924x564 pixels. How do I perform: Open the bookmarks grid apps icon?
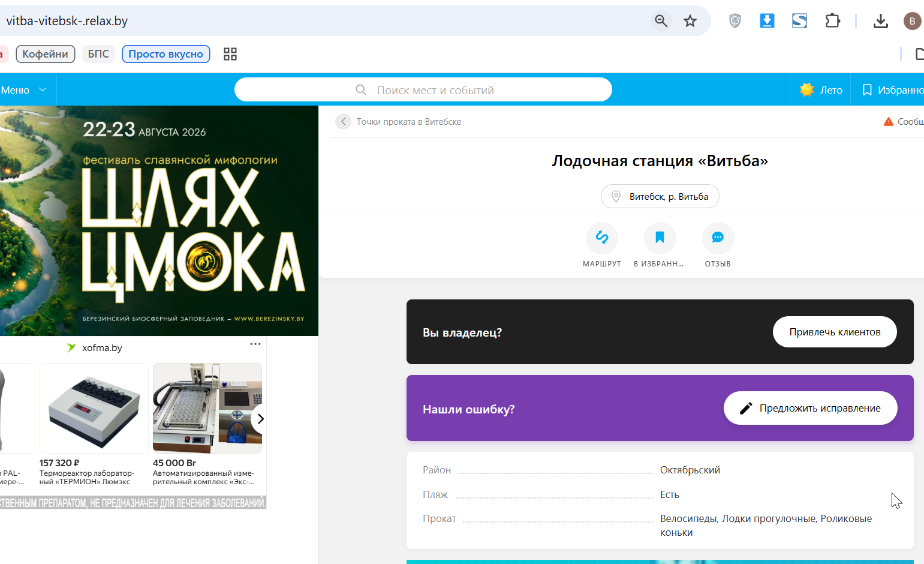[230, 54]
